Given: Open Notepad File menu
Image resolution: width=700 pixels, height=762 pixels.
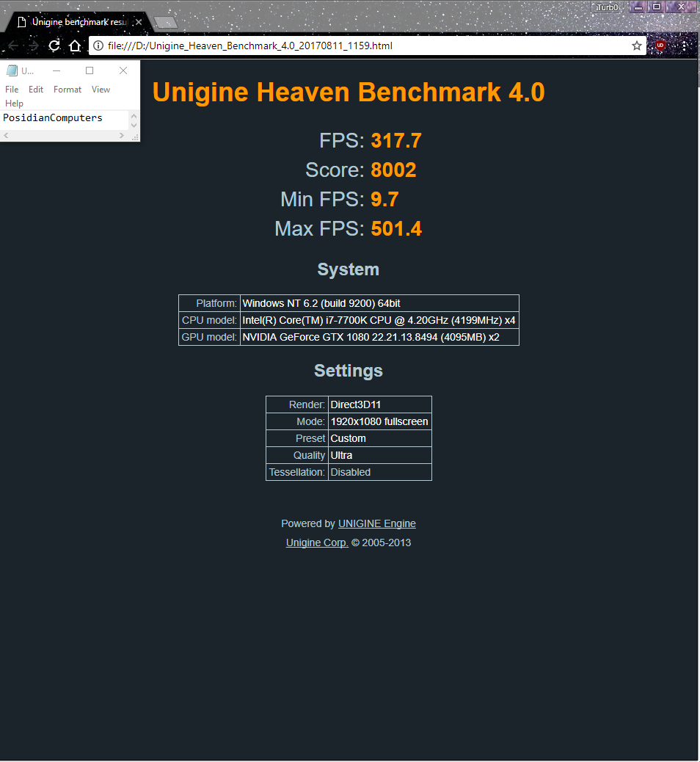Looking at the screenshot, I should pos(12,90).
